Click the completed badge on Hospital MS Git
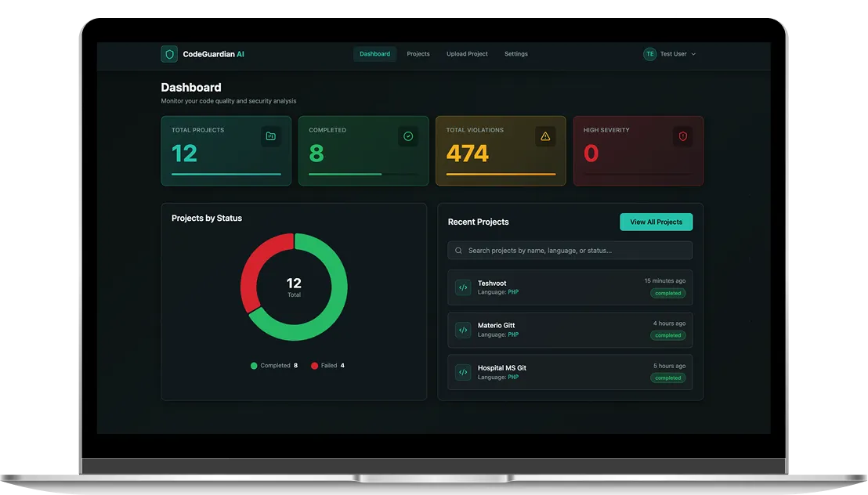The height and width of the screenshot is (495, 868). (667, 378)
